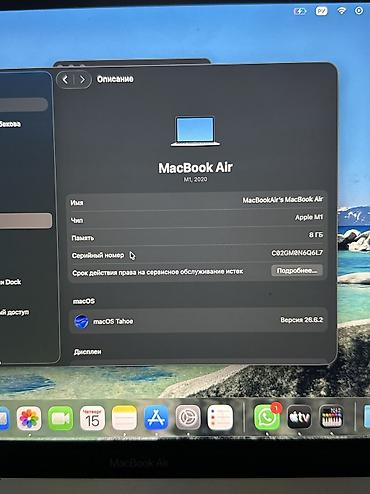This screenshot has height=494, width=370.
Task: Select the sidebar item ending in Dock
Action: tap(10, 282)
